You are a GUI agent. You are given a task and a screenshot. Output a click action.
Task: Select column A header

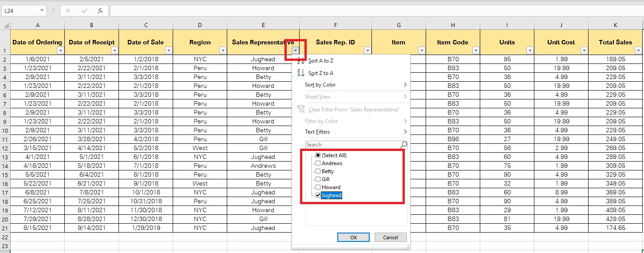click(38, 25)
